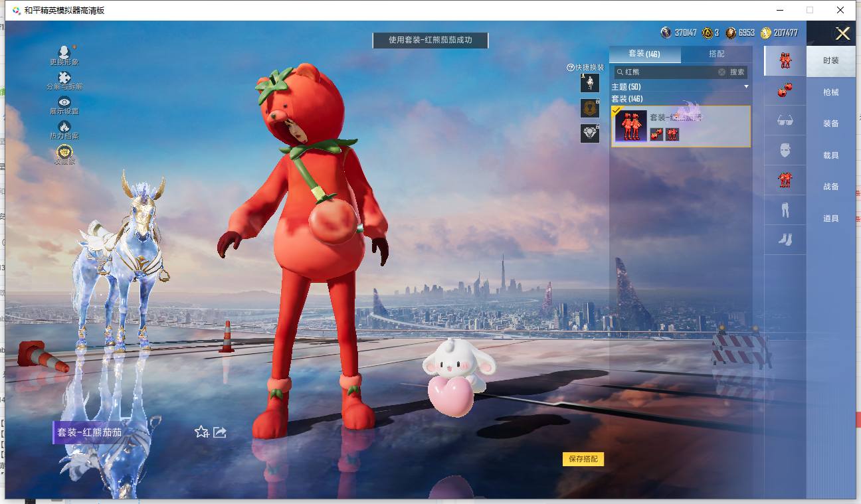Choose the first quick-outfit slot with the white figure

(x=590, y=83)
